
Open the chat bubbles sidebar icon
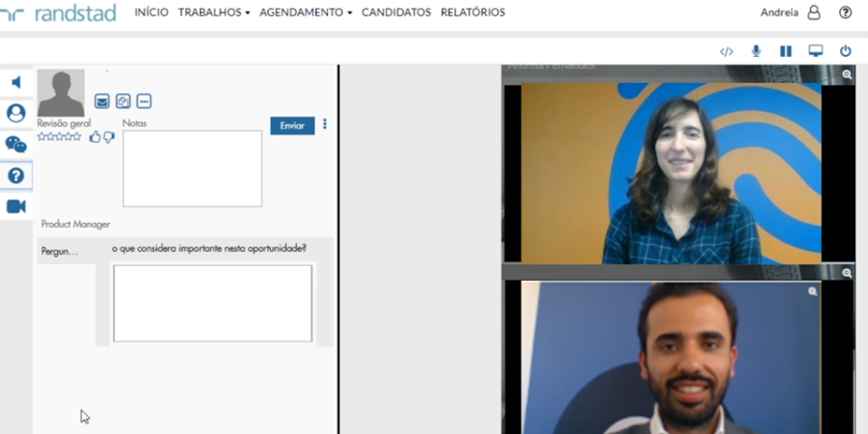click(16, 145)
